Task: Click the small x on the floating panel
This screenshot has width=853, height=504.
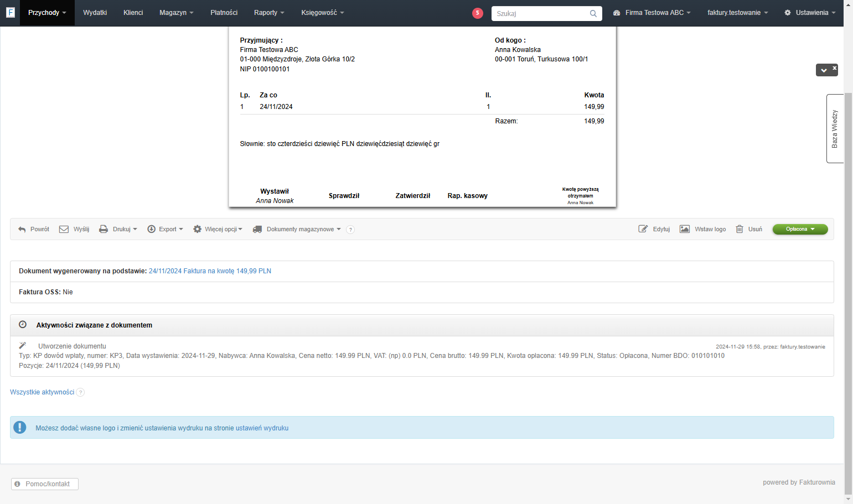Action: tap(834, 68)
